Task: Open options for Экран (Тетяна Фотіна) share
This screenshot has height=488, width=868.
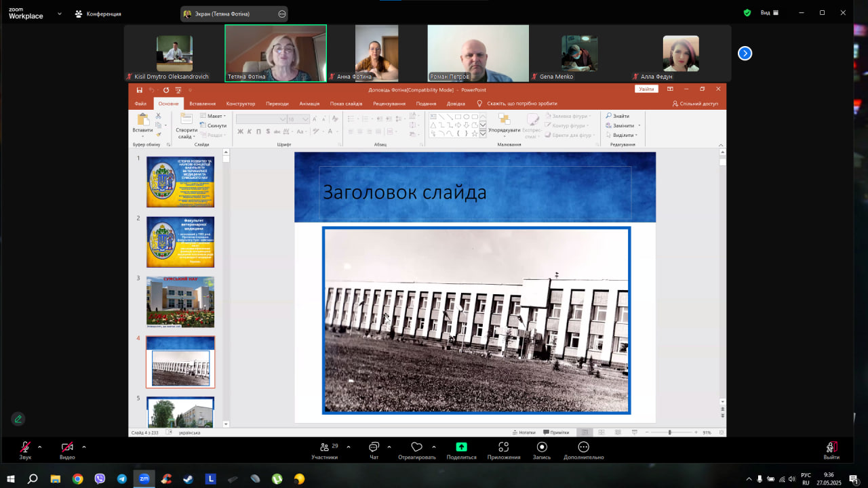Action: tap(282, 14)
